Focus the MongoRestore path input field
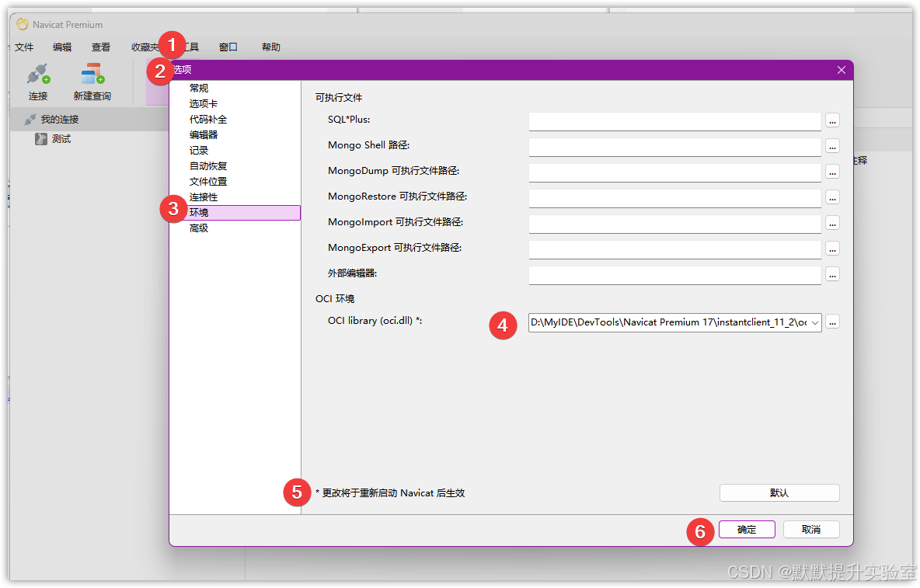The image size is (920, 588). (x=674, y=198)
